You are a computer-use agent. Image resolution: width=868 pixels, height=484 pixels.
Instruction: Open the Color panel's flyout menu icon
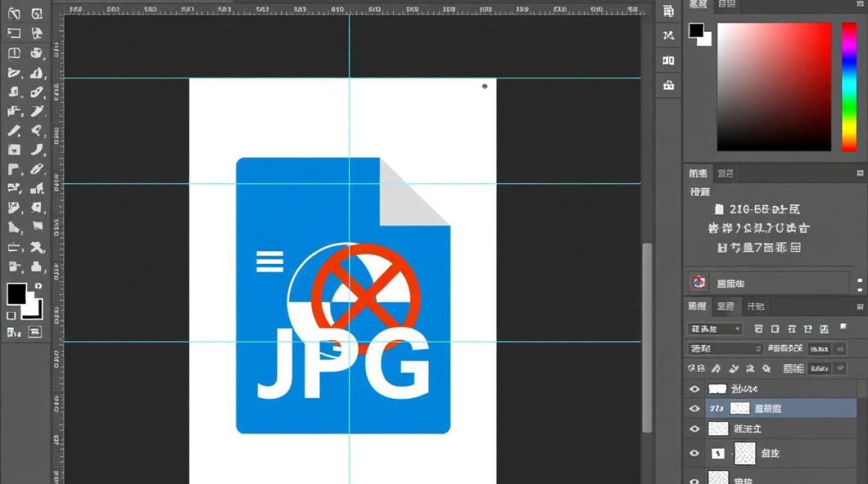[860, 5]
